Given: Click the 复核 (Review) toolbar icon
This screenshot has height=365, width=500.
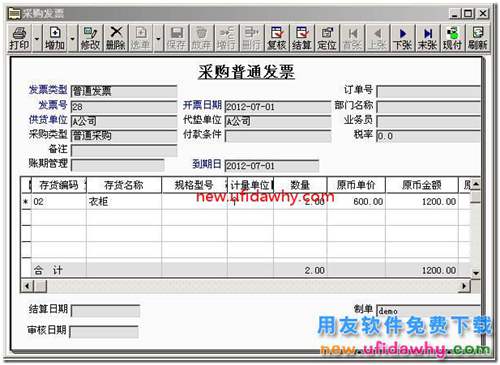Looking at the screenshot, I should coord(277,38).
